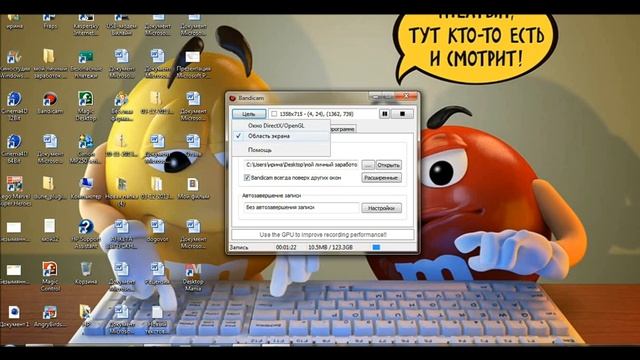Open the Magic Control shortcut
The height and width of the screenshot is (360, 640).
50,276
